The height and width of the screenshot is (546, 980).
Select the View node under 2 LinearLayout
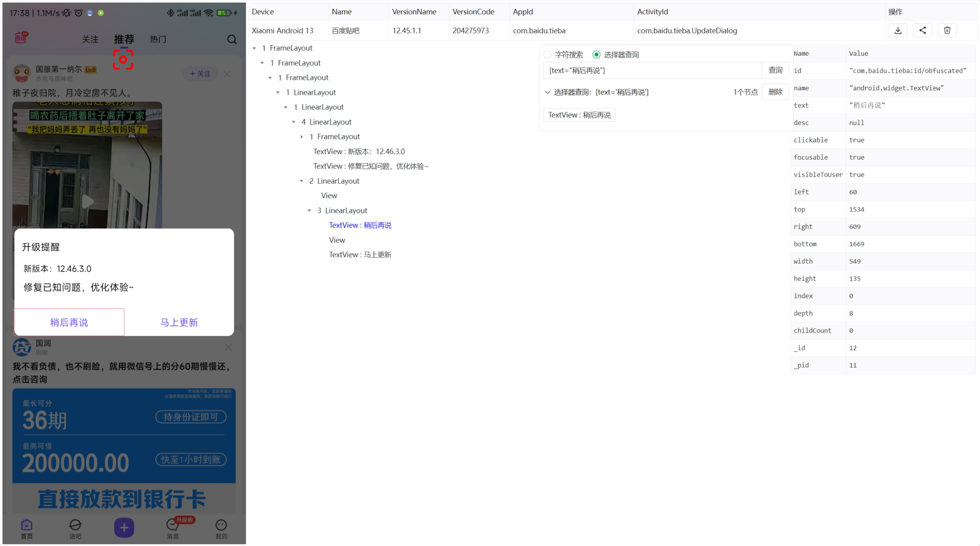(329, 196)
